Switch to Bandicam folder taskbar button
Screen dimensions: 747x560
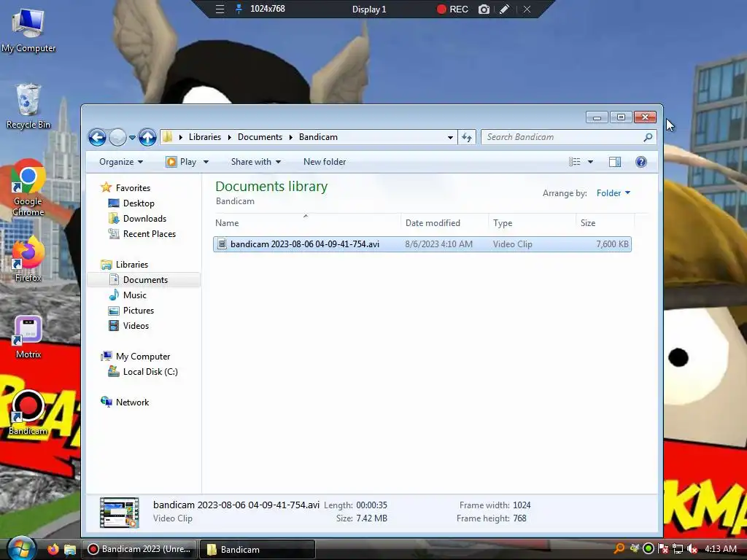pyautogui.click(x=257, y=549)
